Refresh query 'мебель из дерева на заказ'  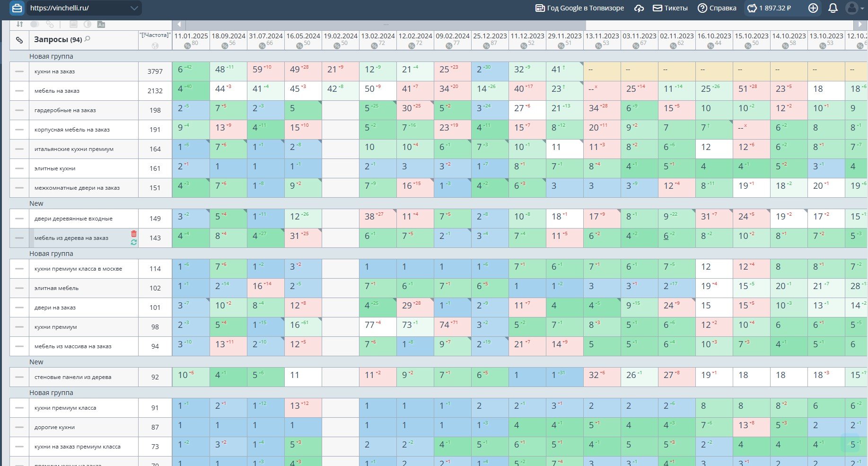(134, 242)
